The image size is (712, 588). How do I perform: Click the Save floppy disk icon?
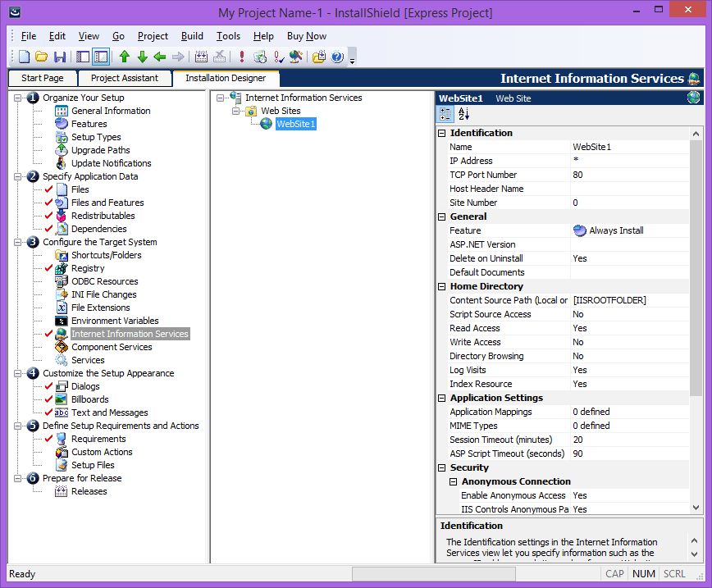point(59,57)
